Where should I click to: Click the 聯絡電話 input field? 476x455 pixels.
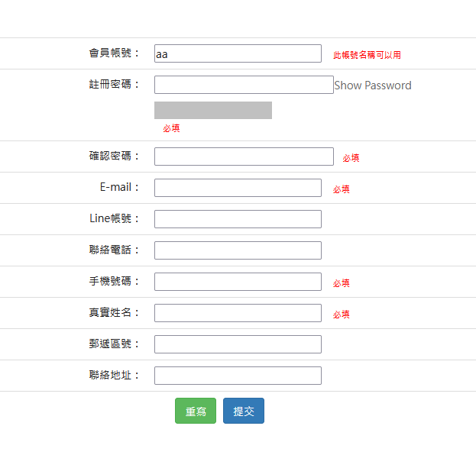point(238,250)
